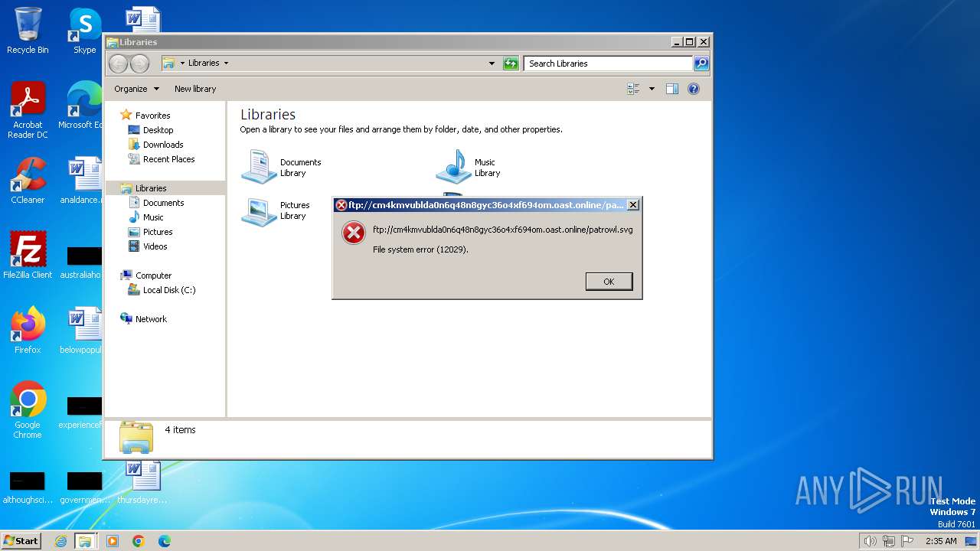Click the address bar folder icon
Screen dimensions: 980x551
168,64
